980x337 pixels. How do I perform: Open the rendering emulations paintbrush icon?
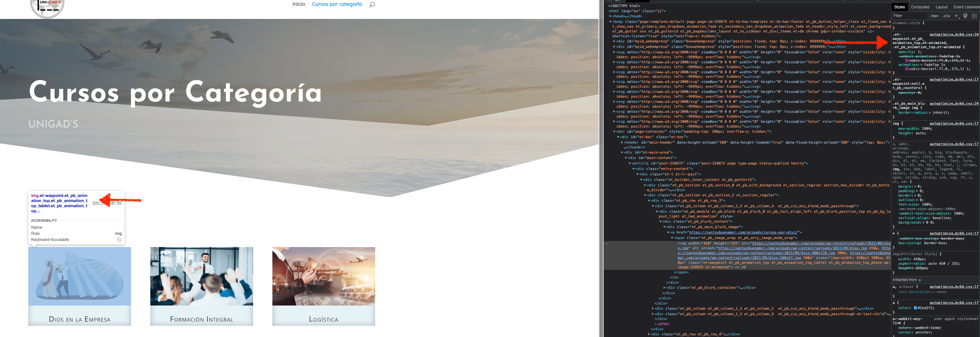[965, 16]
